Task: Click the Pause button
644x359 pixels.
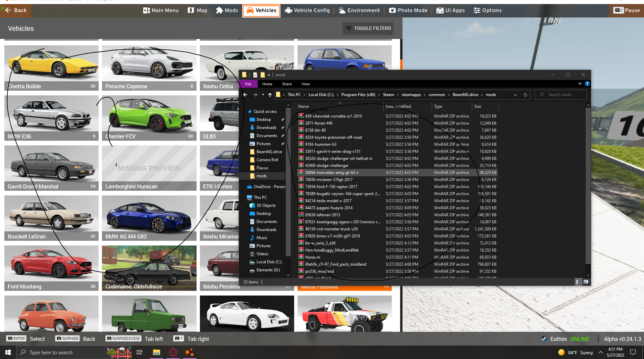Action: click(x=627, y=10)
